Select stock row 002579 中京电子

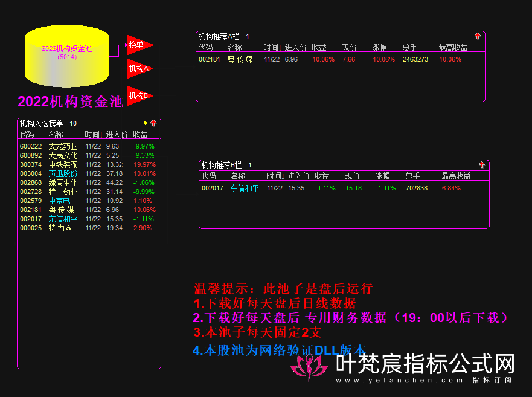[x=88, y=201]
